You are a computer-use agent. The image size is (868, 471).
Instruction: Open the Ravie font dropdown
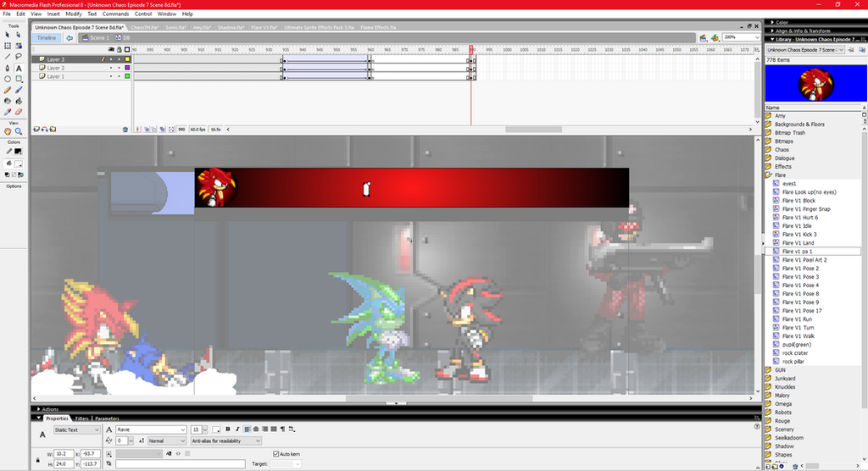click(151, 429)
